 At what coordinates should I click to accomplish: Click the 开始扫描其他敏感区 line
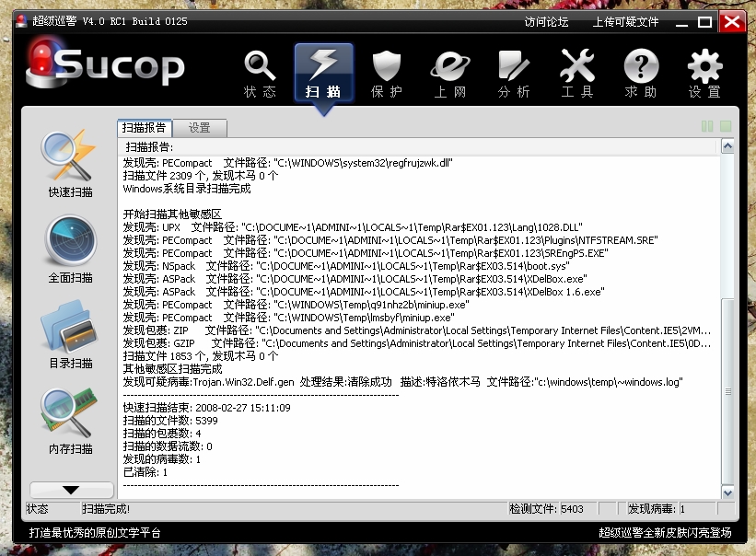pos(172,214)
